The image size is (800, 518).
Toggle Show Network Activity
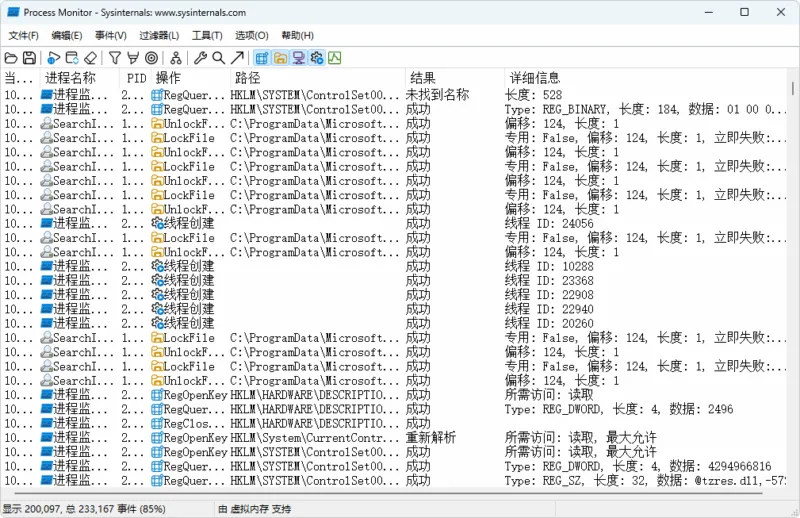coord(298,58)
